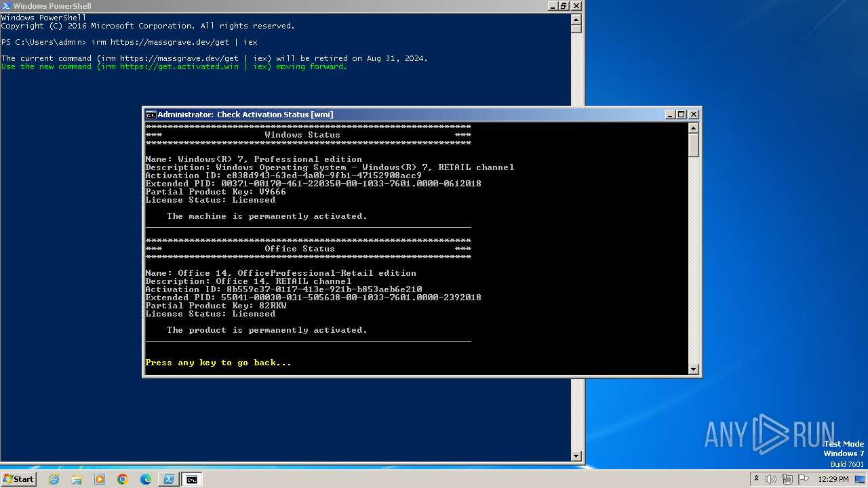Open Windows Explorer folder icon in taskbar
This screenshot has width=868, height=488.
77,479
